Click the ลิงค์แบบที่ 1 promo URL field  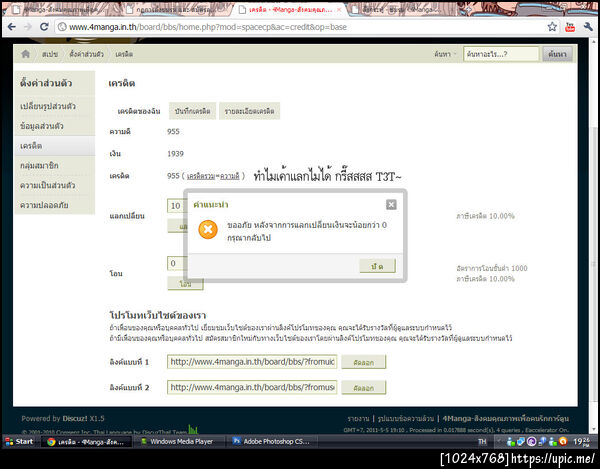tap(252, 362)
